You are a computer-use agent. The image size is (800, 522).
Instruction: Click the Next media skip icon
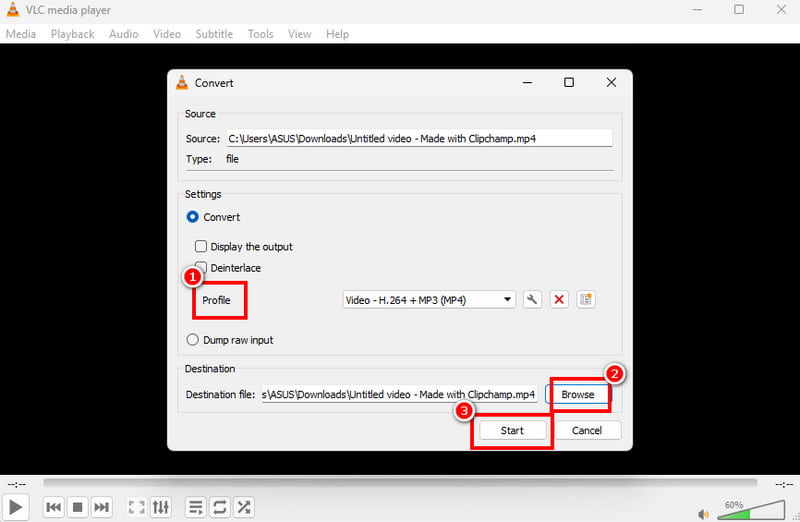click(101, 507)
